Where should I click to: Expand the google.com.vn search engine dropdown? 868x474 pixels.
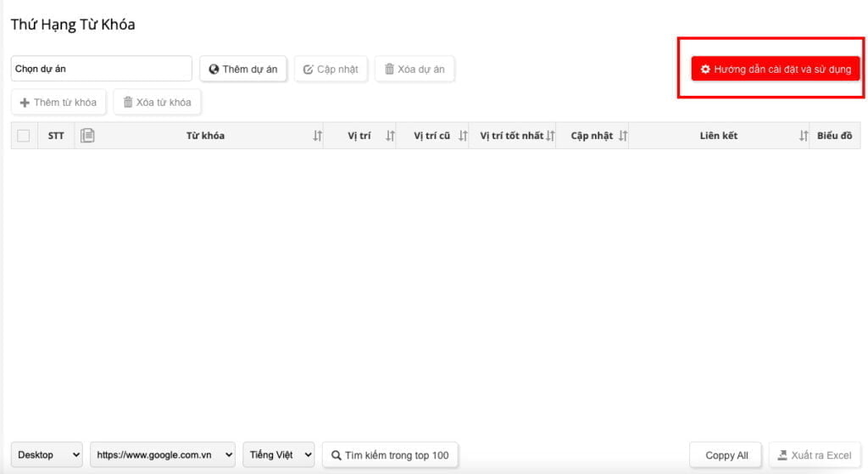pos(163,455)
